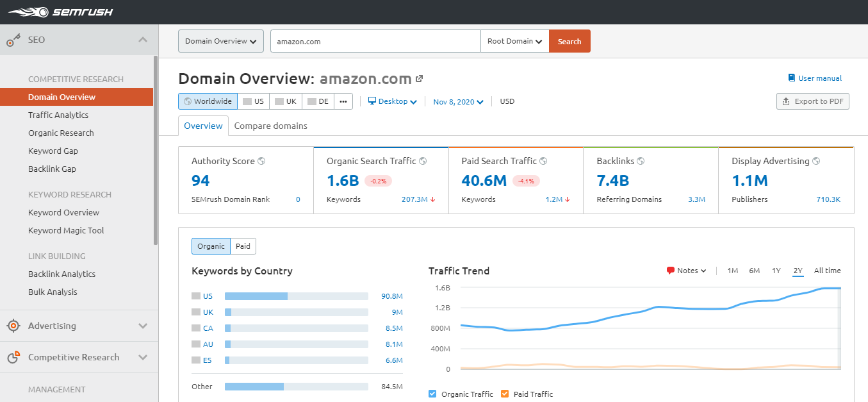Open the Domain Overview dropdown
868x402 pixels.
[x=221, y=41]
